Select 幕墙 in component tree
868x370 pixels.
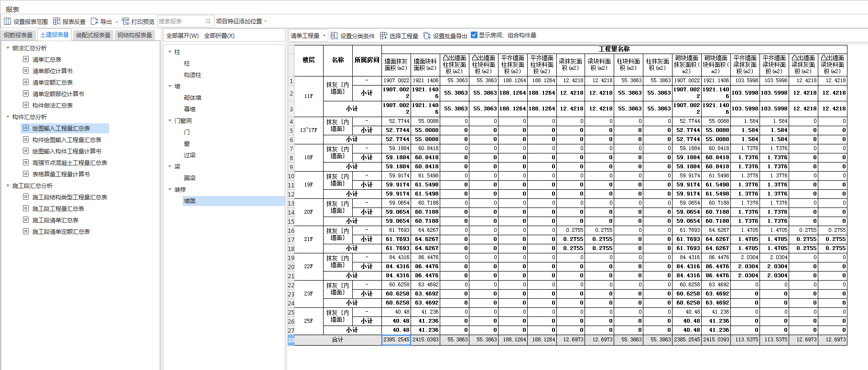(190, 109)
